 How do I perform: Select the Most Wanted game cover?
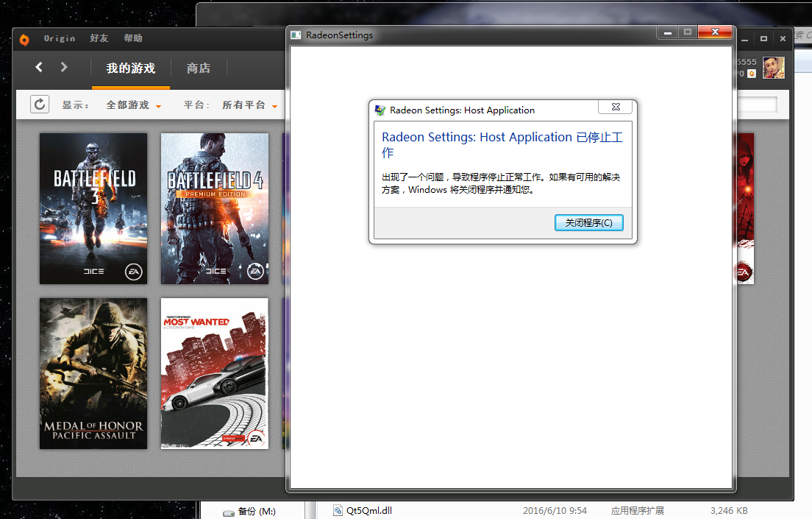coord(214,373)
